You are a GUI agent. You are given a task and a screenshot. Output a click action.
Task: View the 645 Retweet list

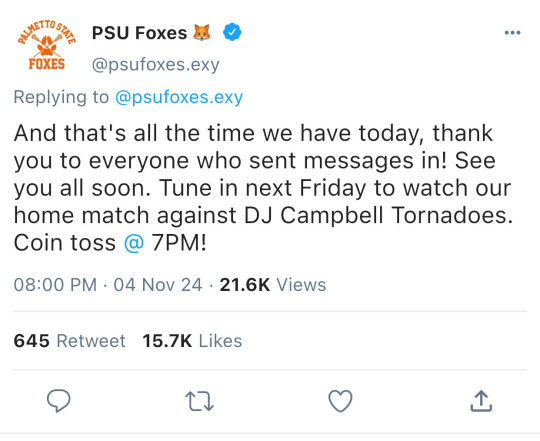pyautogui.click(x=70, y=341)
